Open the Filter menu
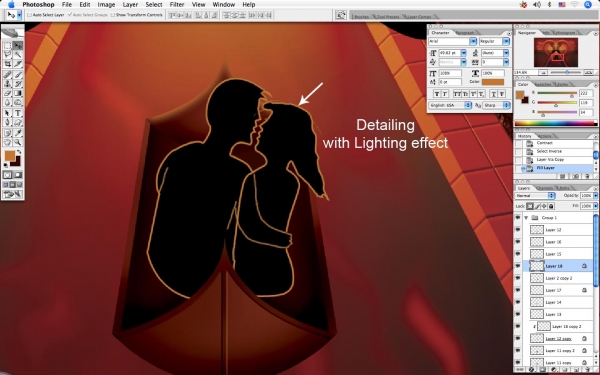Screen dimensions: 600x375 click(x=177, y=5)
